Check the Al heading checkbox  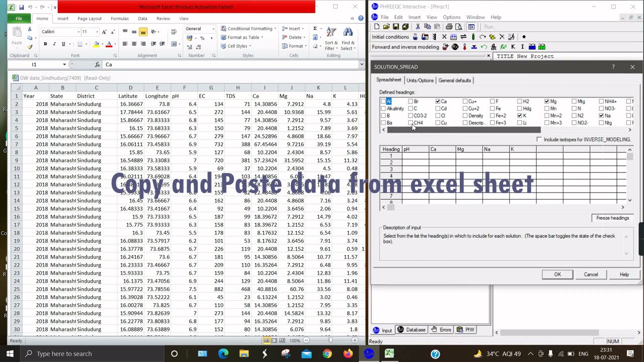pyautogui.click(x=383, y=102)
